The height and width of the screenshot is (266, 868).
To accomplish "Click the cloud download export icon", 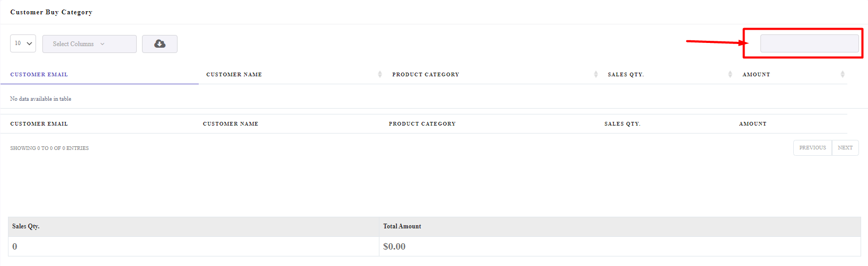I will click(160, 44).
